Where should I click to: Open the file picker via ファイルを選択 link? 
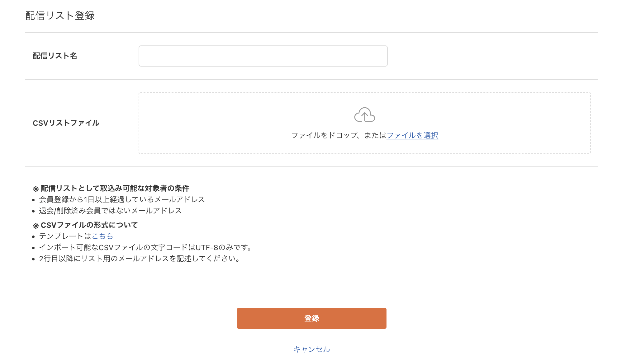(x=412, y=135)
